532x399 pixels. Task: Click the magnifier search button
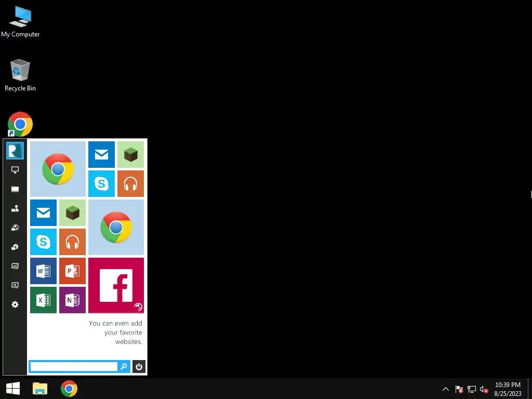coord(124,366)
